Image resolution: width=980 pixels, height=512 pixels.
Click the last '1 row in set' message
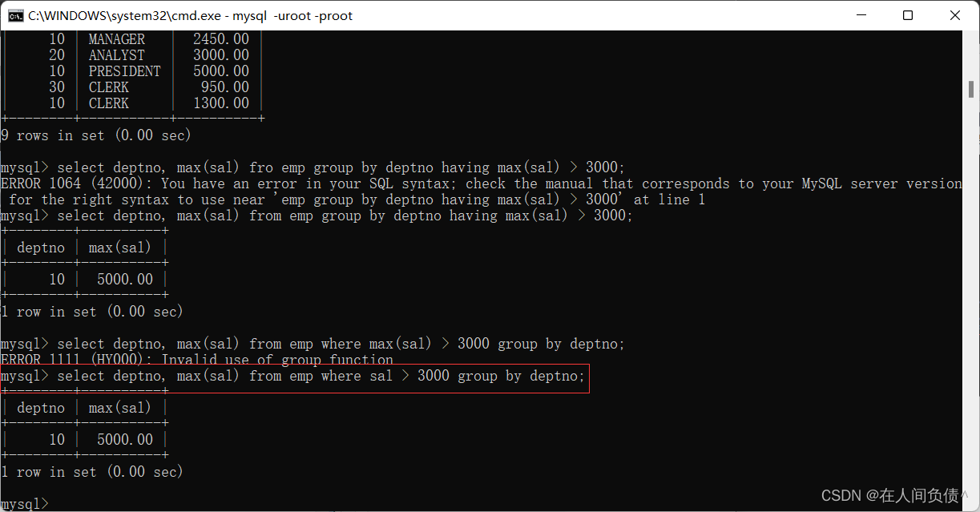tap(92, 472)
